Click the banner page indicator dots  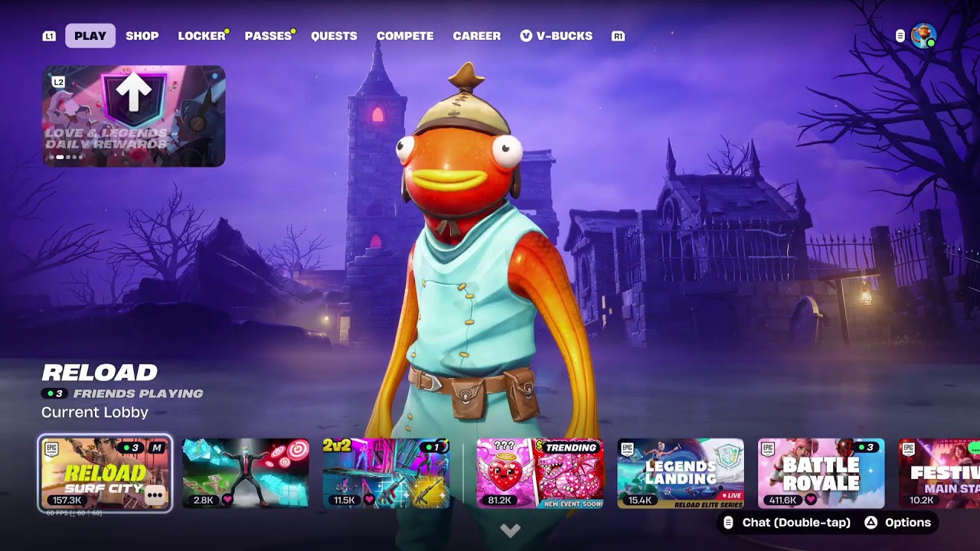pyautogui.click(x=66, y=157)
